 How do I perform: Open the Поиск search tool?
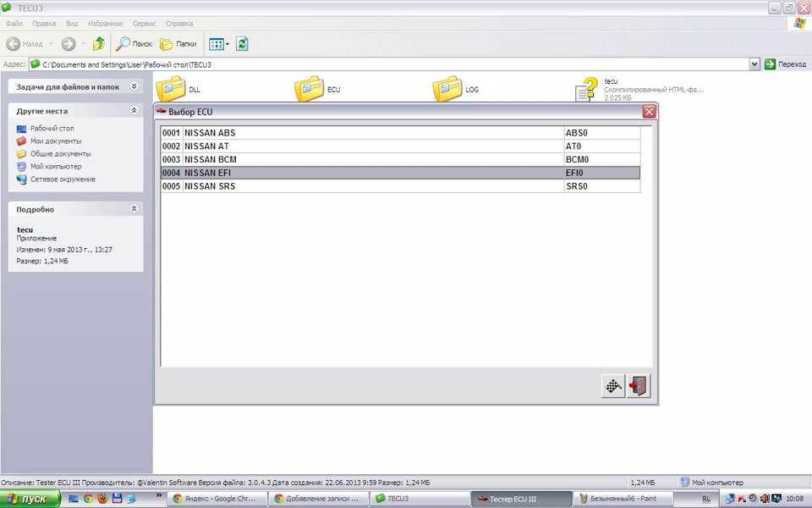point(134,44)
